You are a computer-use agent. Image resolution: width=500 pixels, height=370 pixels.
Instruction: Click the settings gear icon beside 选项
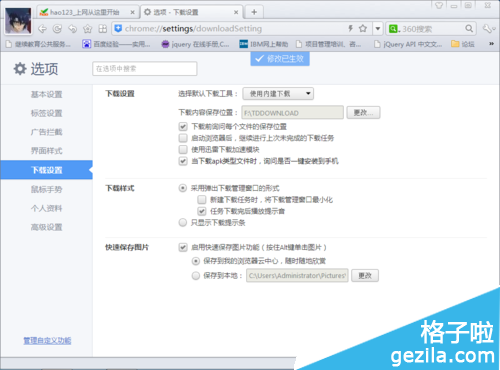tap(20, 69)
